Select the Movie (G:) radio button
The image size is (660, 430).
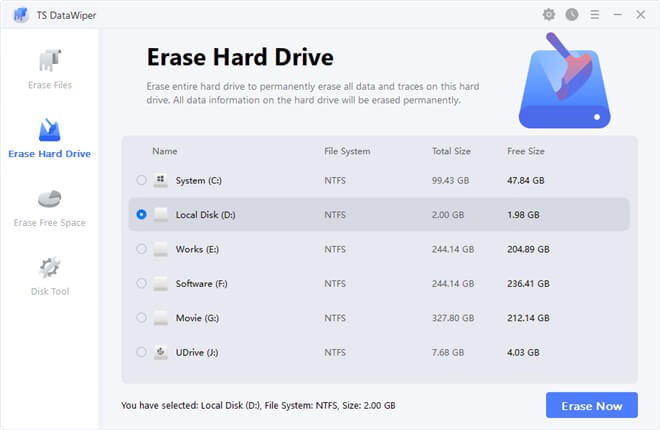click(141, 318)
